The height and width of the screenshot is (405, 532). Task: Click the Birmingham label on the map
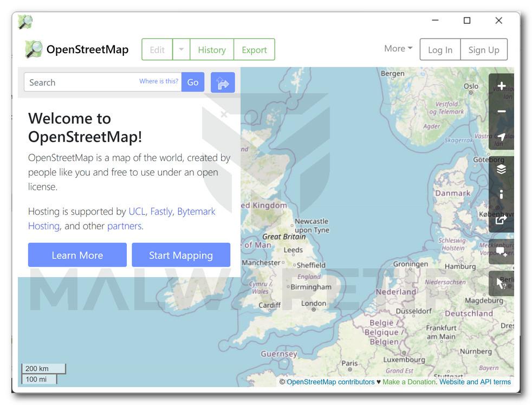tap(311, 287)
